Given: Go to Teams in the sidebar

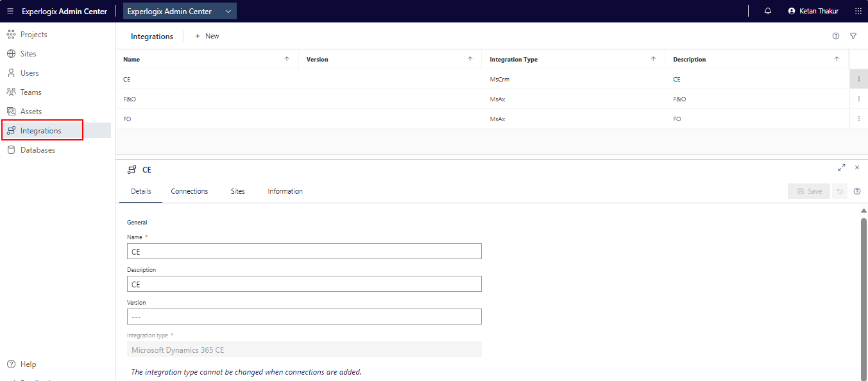Looking at the screenshot, I should tap(24, 92).
